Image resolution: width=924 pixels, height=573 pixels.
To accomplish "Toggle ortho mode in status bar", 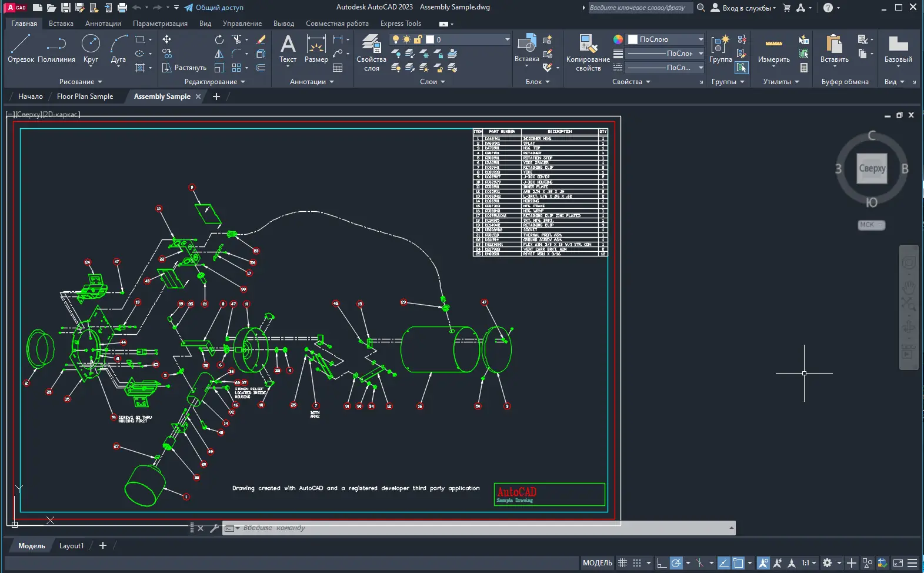I will click(x=662, y=563).
